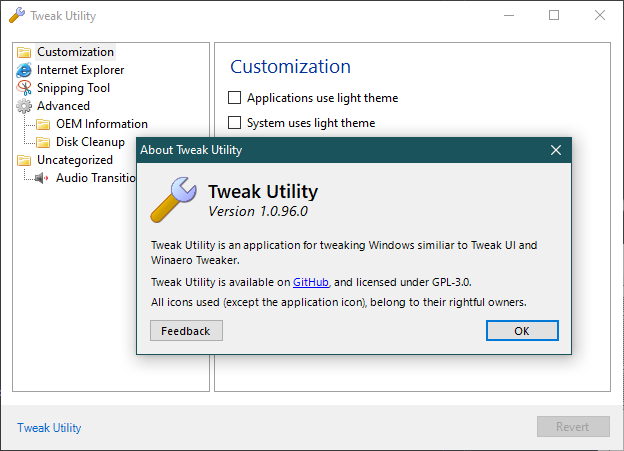
Task: Select the Uncategorized tree node
Action: (75, 160)
